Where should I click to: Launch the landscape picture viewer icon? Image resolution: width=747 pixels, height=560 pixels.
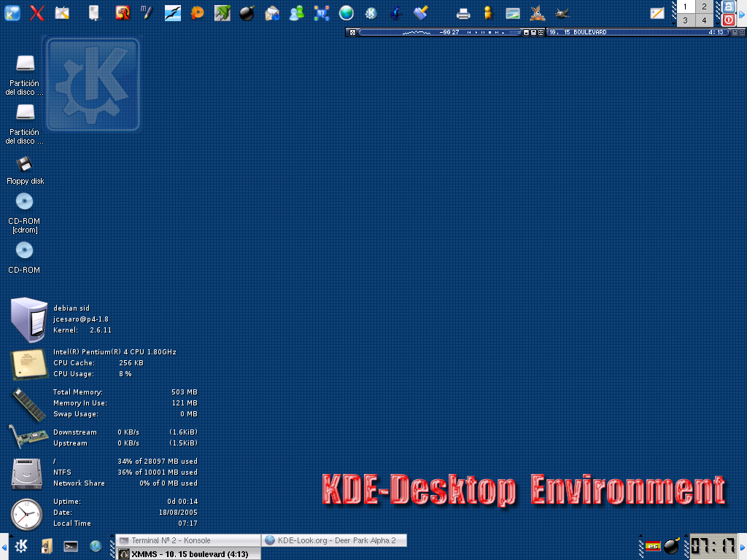[513, 13]
